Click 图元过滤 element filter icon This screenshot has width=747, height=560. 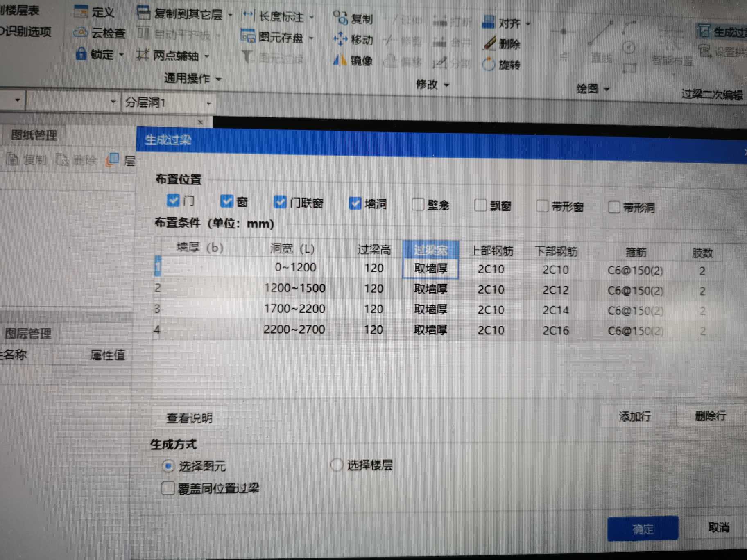coord(247,57)
